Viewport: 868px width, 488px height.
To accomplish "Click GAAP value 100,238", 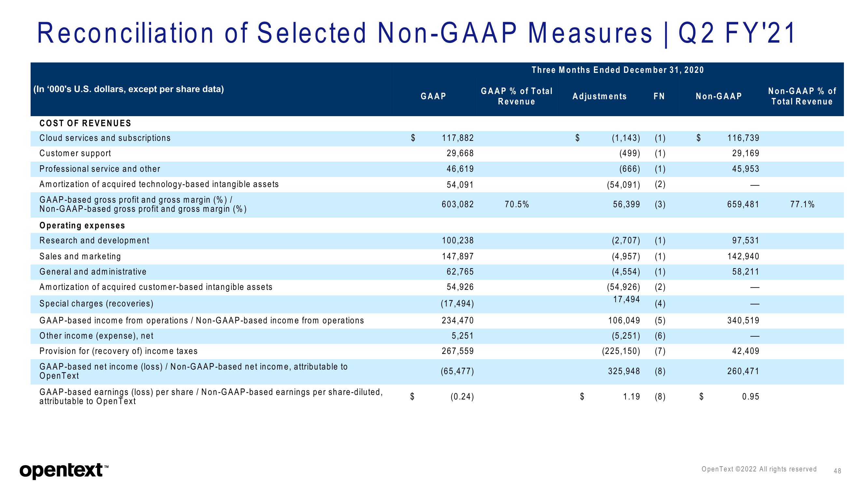I will coord(457,240).
